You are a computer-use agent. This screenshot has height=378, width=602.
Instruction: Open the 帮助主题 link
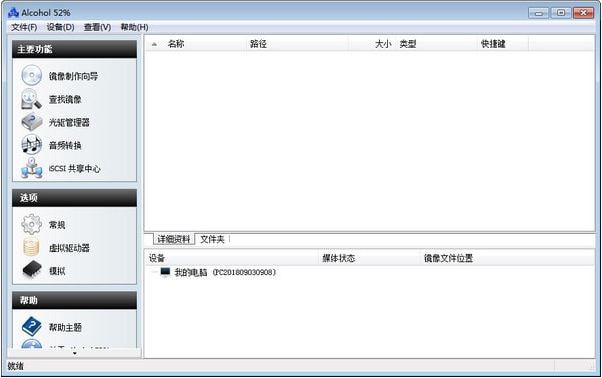[65, 327]
